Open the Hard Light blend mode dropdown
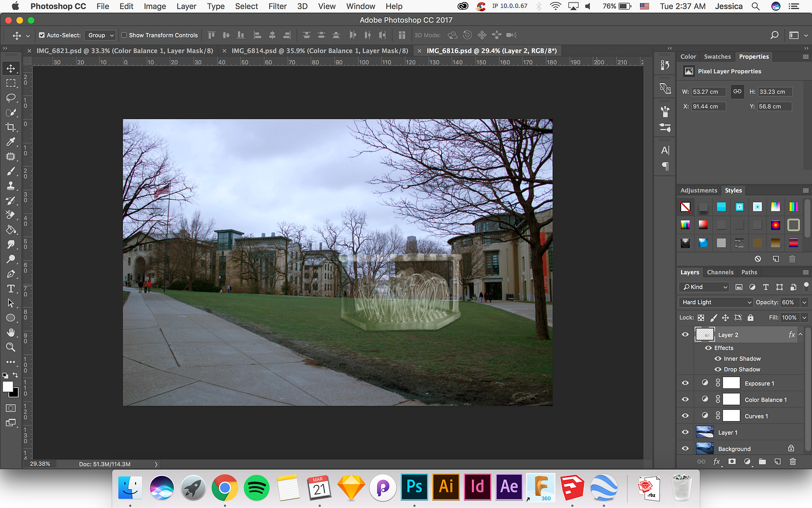 tap(716, 302)
